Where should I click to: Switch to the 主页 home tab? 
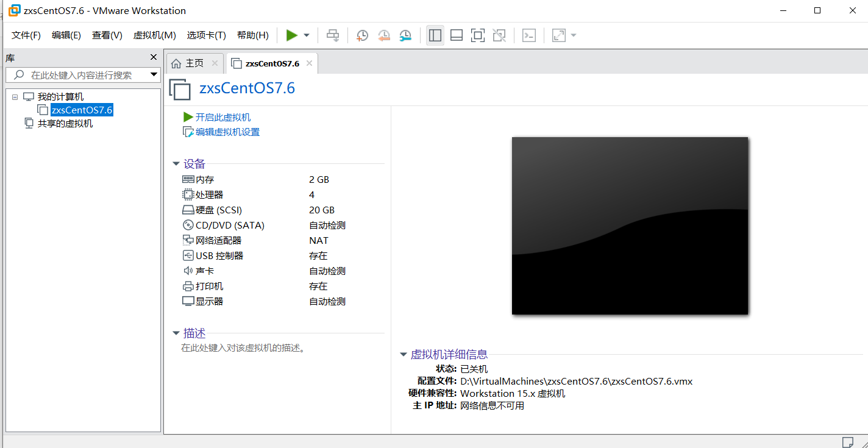[x=194, y=63]
